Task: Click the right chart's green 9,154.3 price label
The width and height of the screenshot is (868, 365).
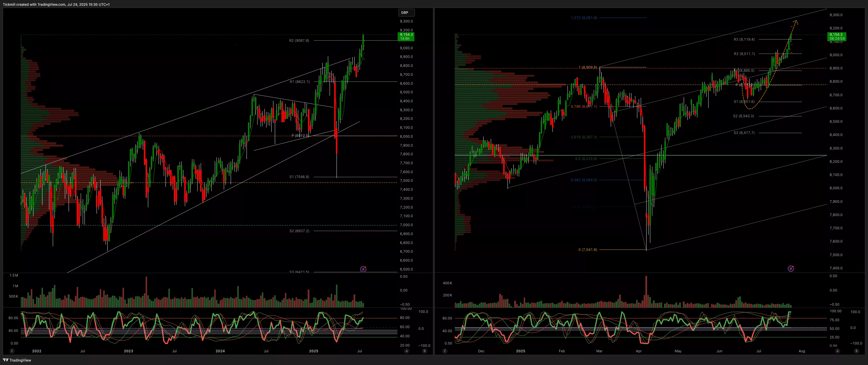Action: pyautogui.click(x=837, y=36)
